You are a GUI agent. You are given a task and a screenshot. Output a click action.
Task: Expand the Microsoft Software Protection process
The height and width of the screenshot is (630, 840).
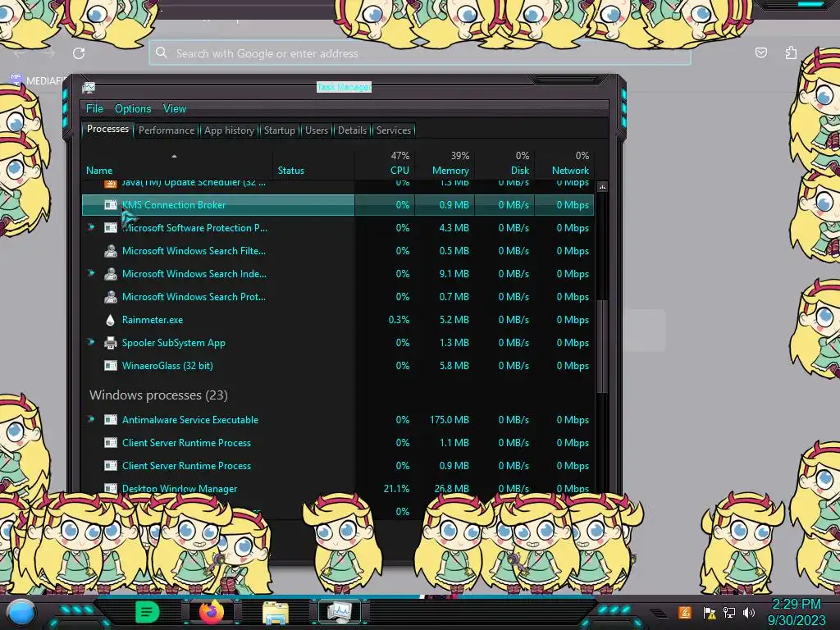pyautogui.click(x=92, y=228)
